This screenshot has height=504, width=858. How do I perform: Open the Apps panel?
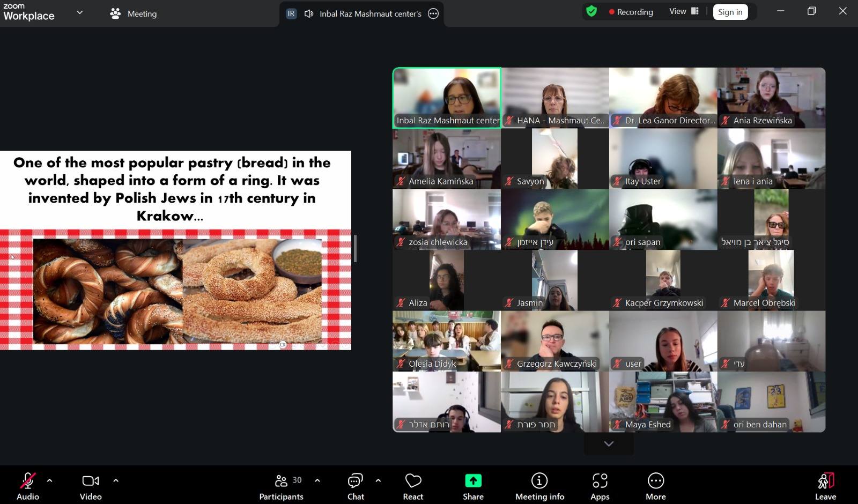tap(600, 487)
